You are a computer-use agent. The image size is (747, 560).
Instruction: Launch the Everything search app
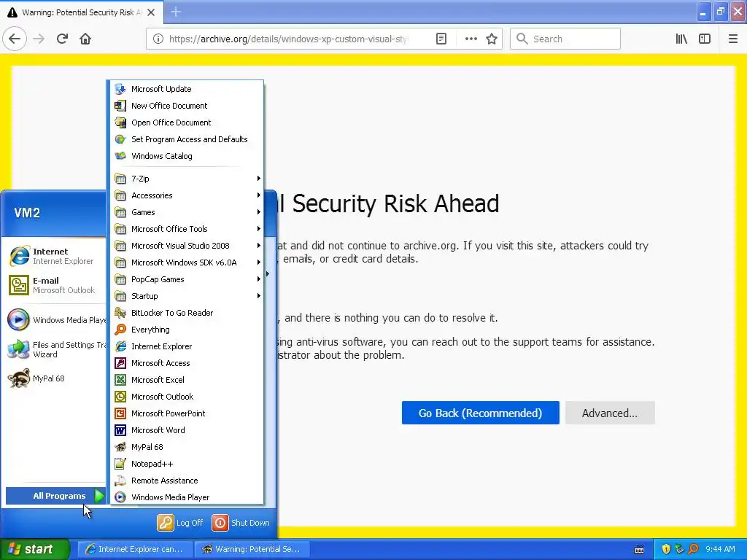pyautogui.click(x=187, y=330)
